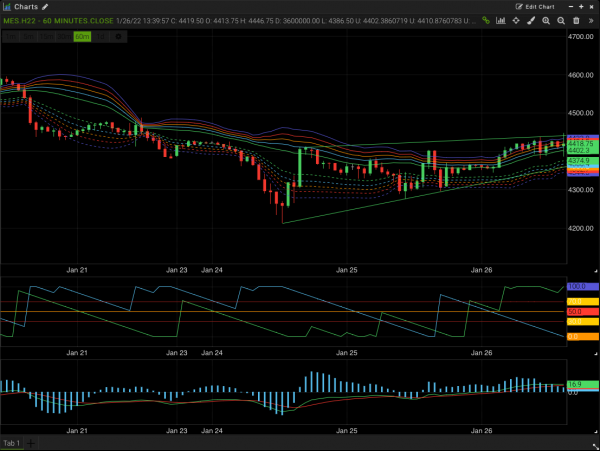This screenshot has height=451, width=600.
Task: Click the green chain link icon
Action: pyautogui.click(x=486, y=21)
